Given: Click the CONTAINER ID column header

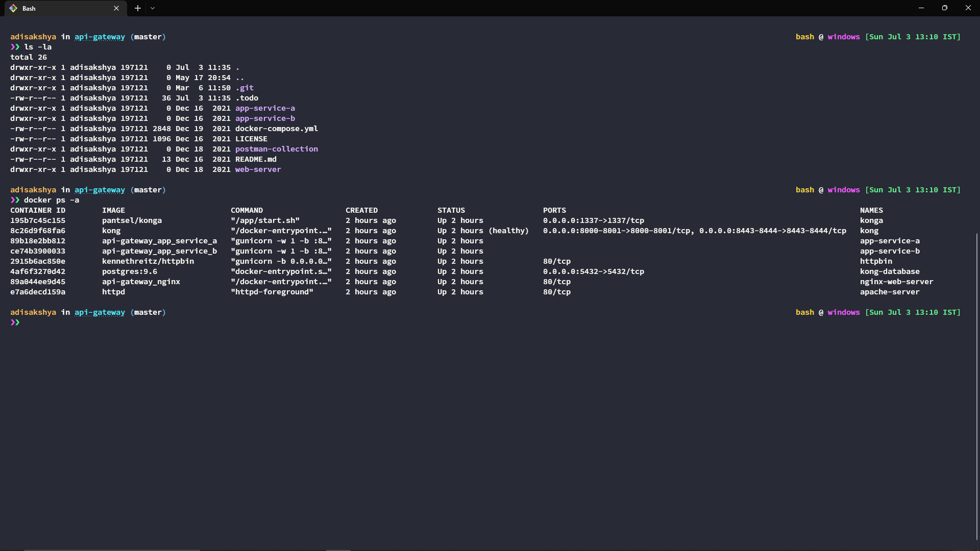Looking at the screenshot, I should tap(38, 210).
